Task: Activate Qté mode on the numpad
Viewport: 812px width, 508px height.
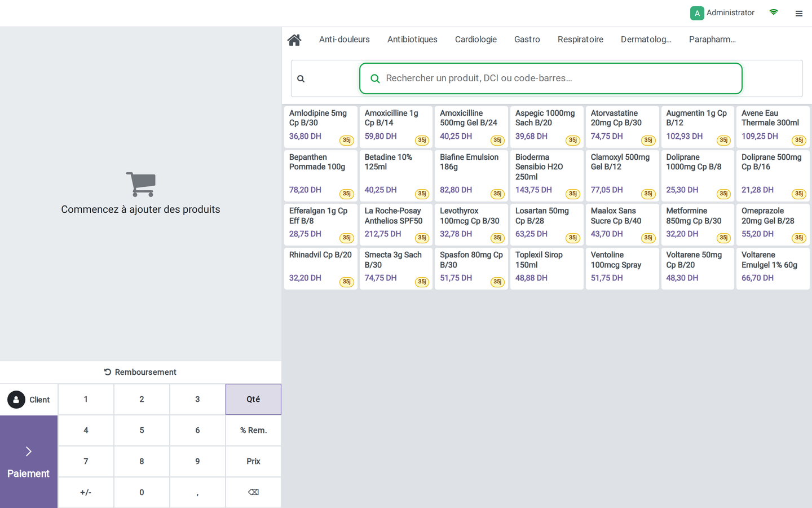Action: click(254, 399)
